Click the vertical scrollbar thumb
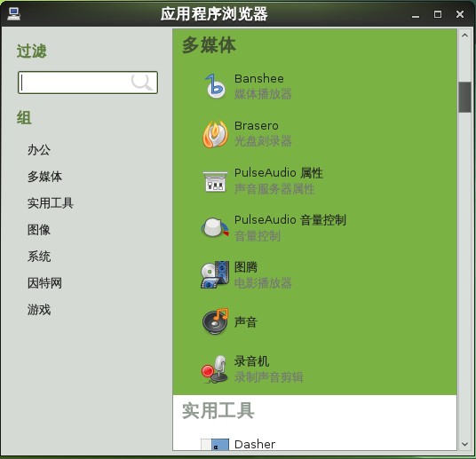476x459 pixels. pyautogui.click(x=464, y=97)
